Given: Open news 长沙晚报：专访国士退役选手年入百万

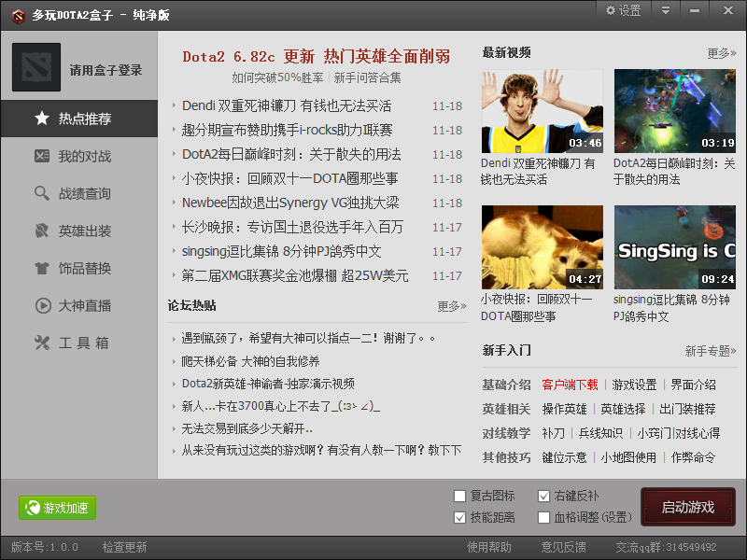Looking at the screenshot, I should pos(292,227).
